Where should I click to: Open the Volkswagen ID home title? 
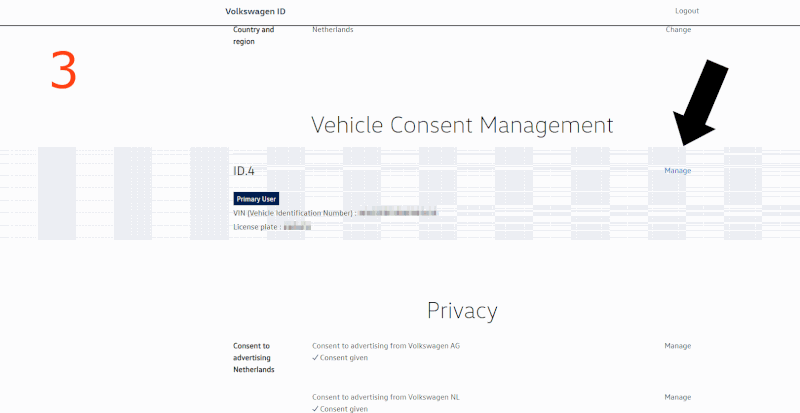[255, 11]
